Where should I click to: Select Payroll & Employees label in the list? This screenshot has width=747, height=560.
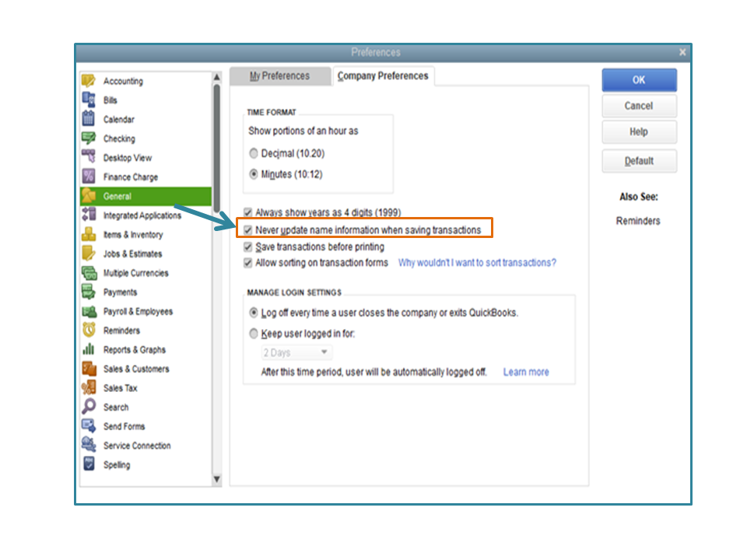[x=138, y=311]
